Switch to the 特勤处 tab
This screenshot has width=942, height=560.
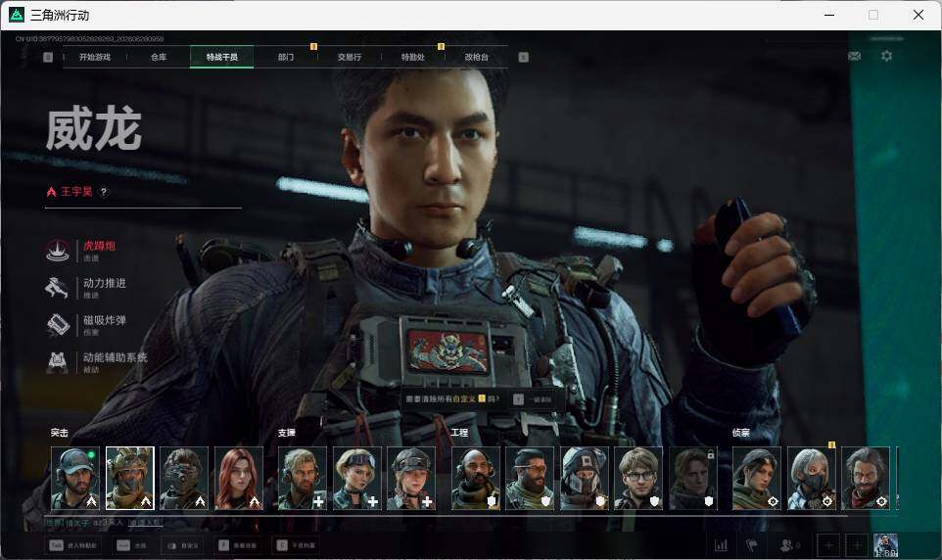(412, 57)
